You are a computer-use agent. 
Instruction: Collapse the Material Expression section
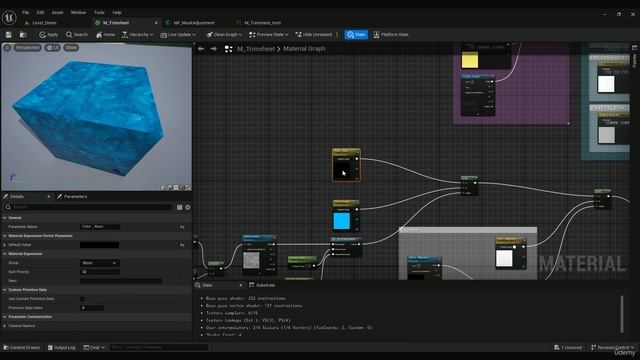5,254
